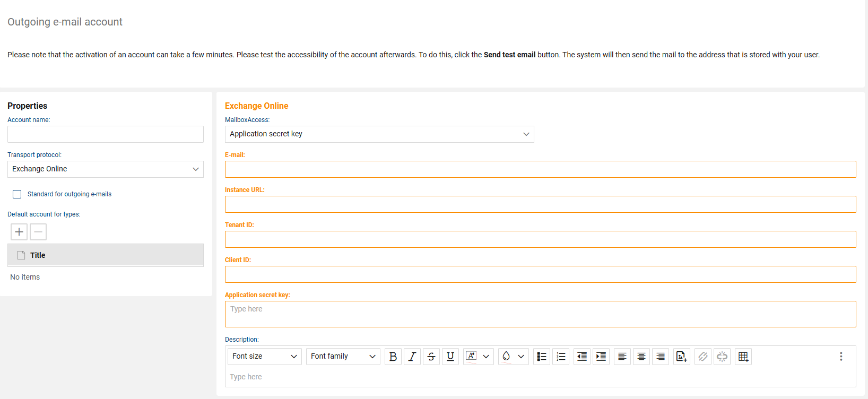Click the Instance URL input field
868x399 pixels.
pos(541,204)
